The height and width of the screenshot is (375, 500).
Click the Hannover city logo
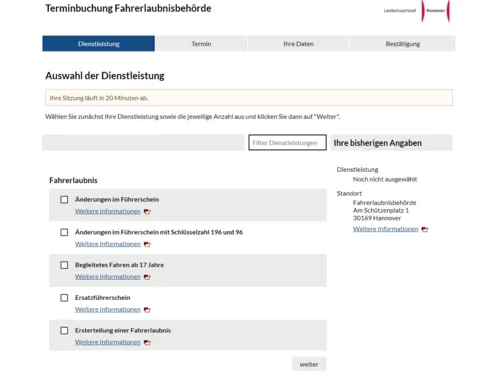[417, 11]
